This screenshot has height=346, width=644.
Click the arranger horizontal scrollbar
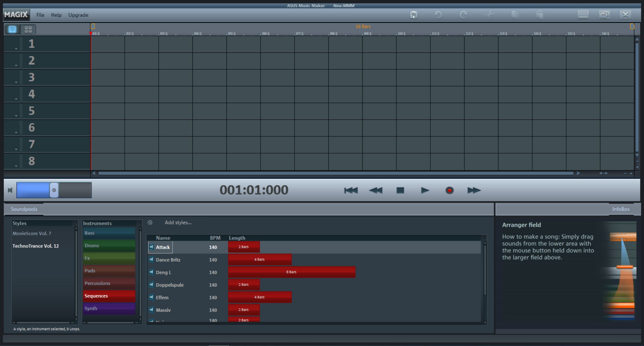(x=336, y=173)
